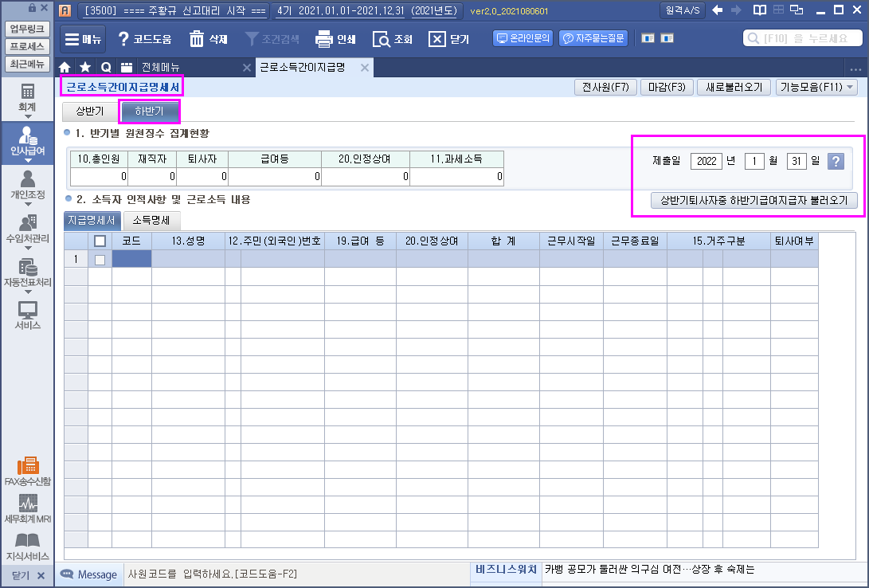Open FAX송수신함 in sidebar
Screen dimensions: 869x588
pos(27,472)
